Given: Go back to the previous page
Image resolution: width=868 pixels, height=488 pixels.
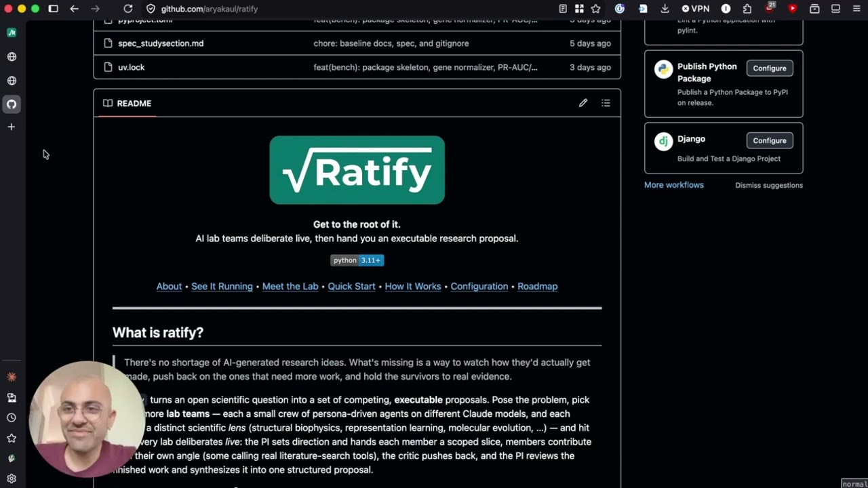Looking at the screenshot, I should 75,9.
